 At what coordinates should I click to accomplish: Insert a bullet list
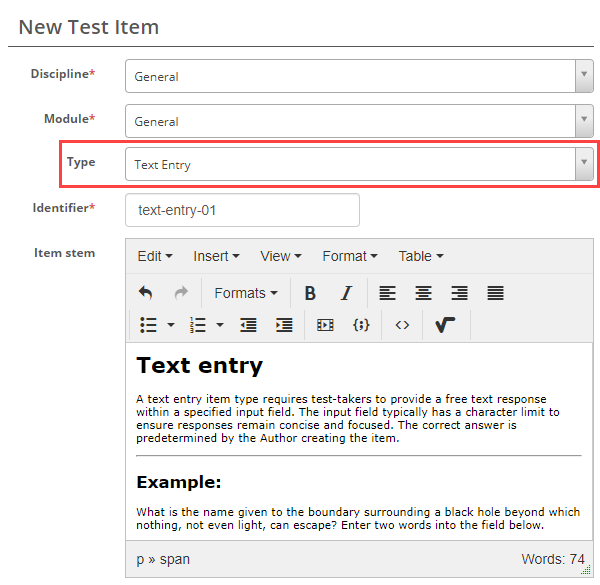tap(149, 325)
